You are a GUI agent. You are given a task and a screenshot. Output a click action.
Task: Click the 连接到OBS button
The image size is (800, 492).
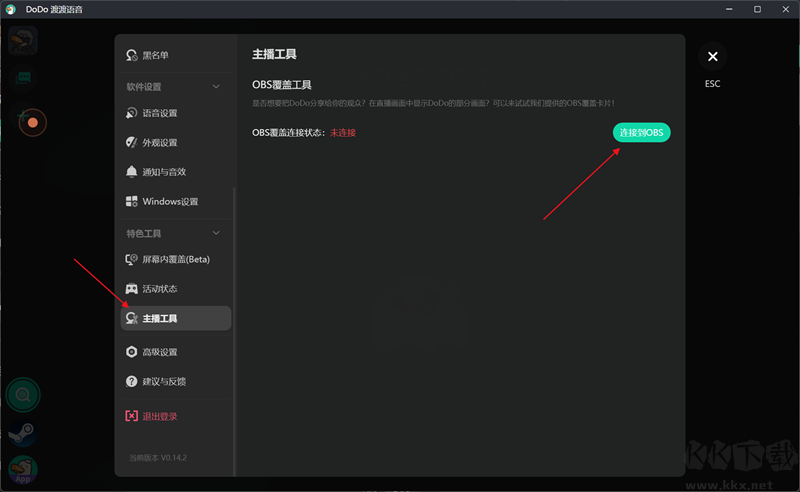641,132
